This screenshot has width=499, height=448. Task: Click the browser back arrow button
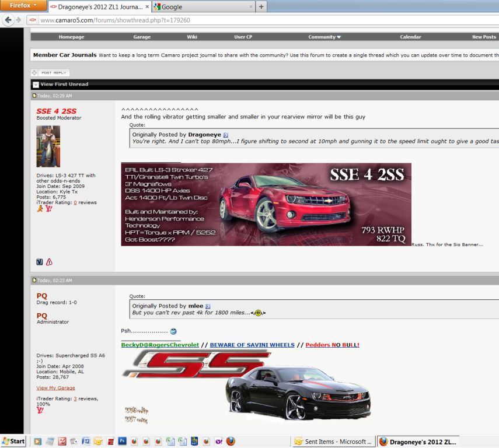(x=9, y=20)
